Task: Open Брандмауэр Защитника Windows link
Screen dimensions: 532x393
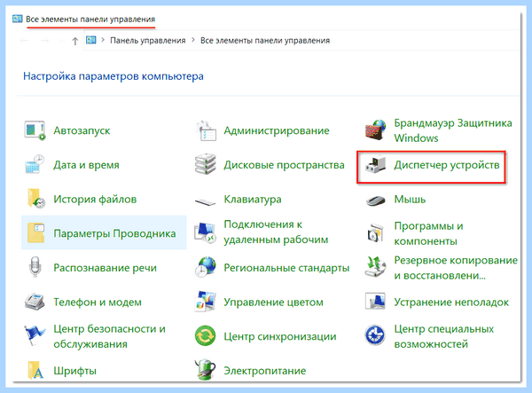Action: click(x=453, y=130)
